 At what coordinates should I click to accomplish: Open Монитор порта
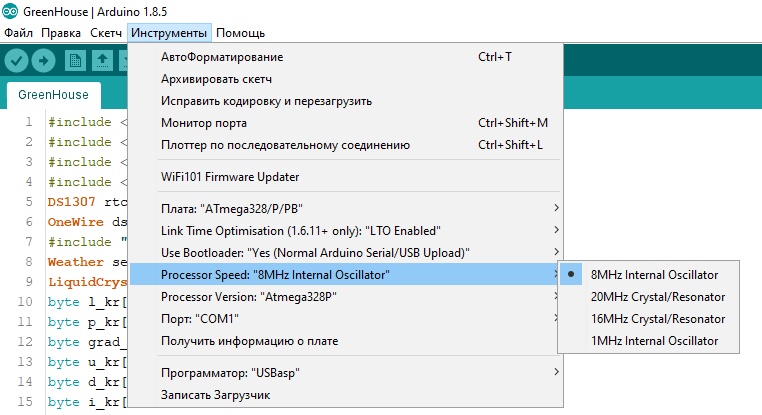[x=346, y=123]
